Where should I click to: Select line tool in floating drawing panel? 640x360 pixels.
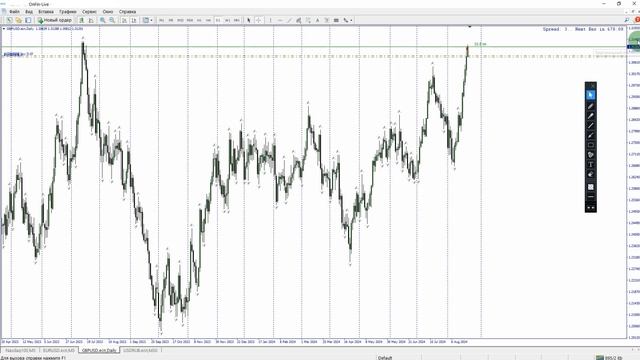point(591,126)
